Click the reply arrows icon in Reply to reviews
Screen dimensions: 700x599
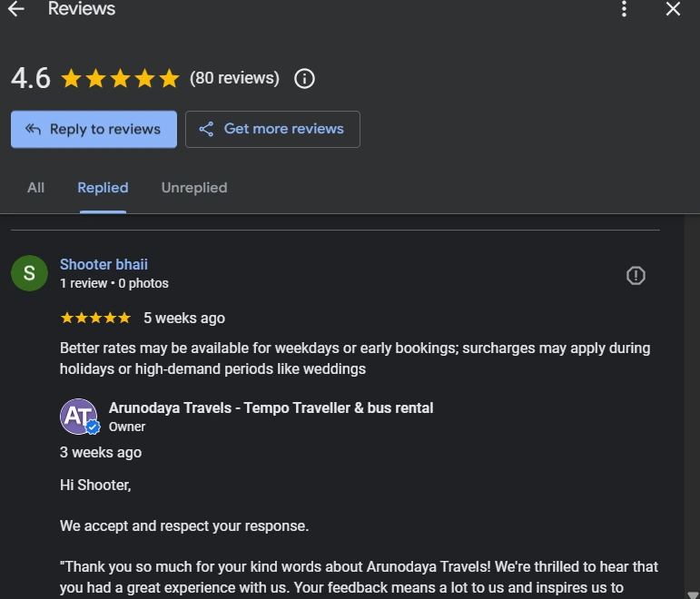(x=34, y=129)
